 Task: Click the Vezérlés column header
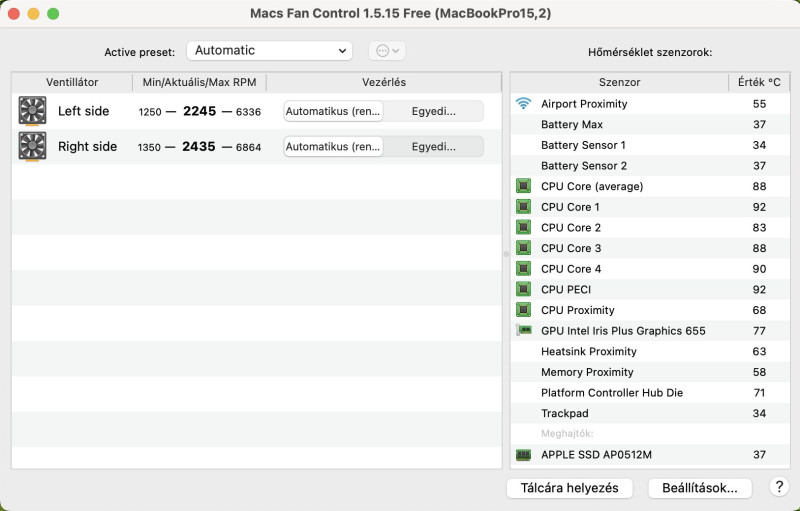384,82
